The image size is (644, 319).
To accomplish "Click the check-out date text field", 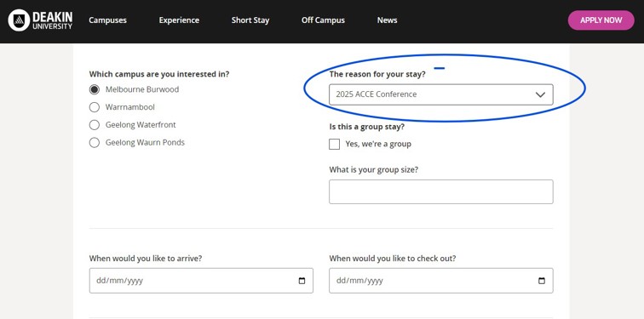I will coord(441,281).
